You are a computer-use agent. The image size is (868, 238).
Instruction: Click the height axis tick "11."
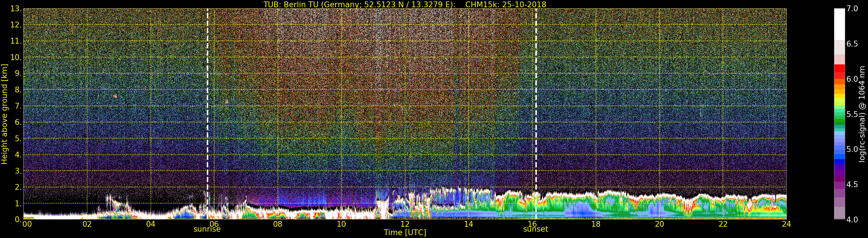pos(16,41)
